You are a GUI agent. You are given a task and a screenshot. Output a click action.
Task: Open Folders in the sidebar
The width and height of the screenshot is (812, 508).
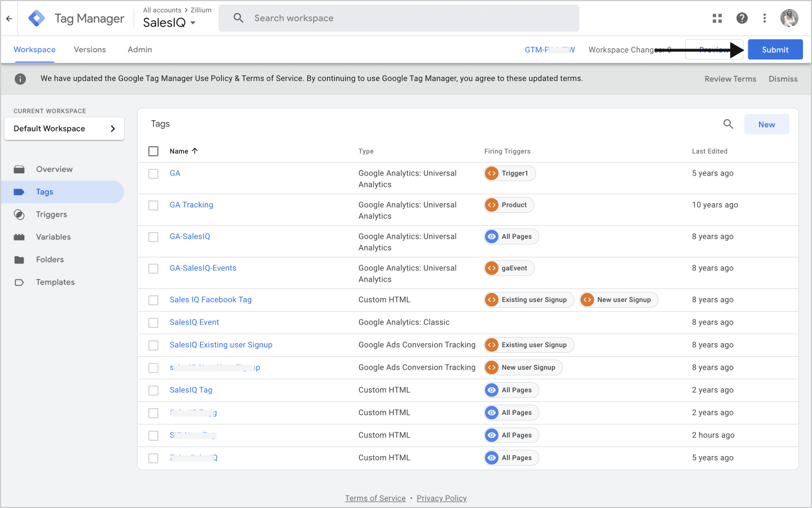coord(50,260)
